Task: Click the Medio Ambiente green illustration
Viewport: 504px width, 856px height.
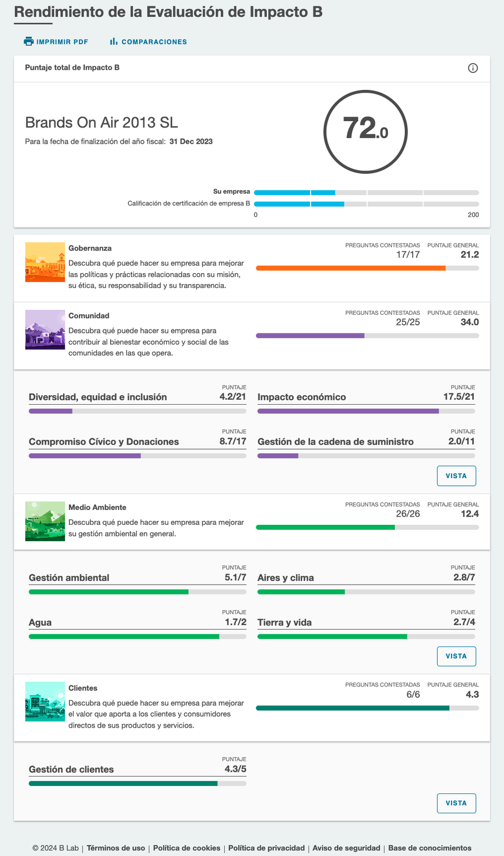Action: [45, 521]
